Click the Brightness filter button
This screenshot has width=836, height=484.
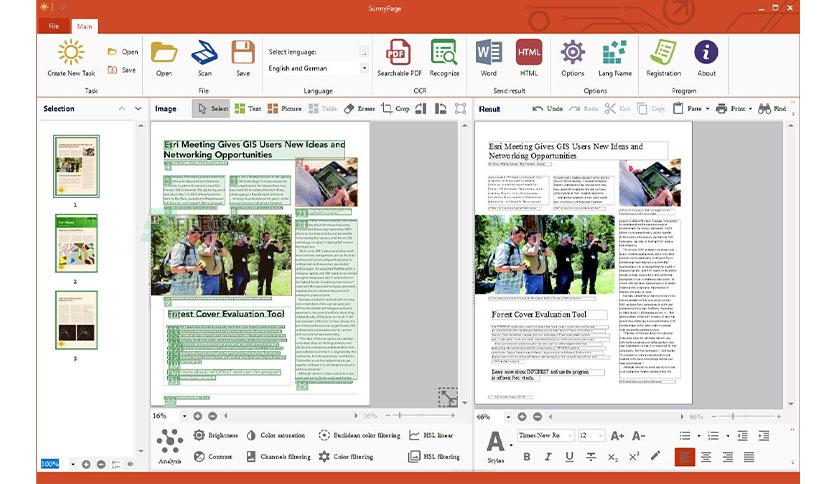215,435
